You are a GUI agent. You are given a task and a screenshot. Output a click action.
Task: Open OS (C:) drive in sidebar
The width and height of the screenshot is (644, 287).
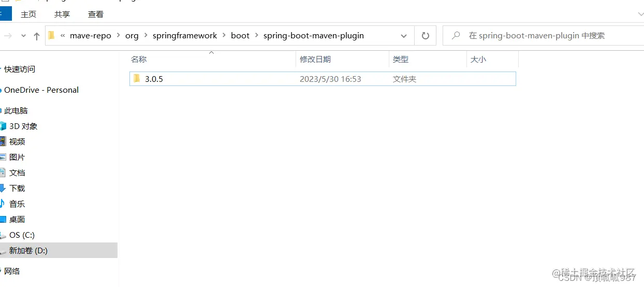click(x=22, y=235)
